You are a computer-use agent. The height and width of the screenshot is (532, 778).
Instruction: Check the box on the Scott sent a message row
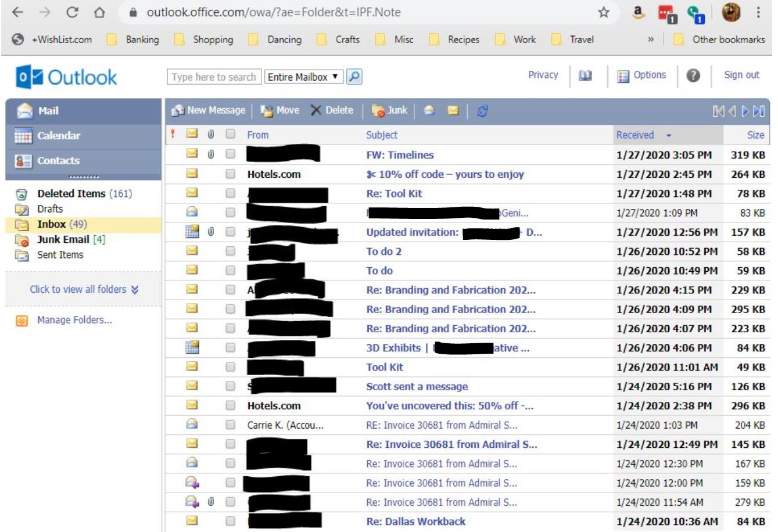231,386
